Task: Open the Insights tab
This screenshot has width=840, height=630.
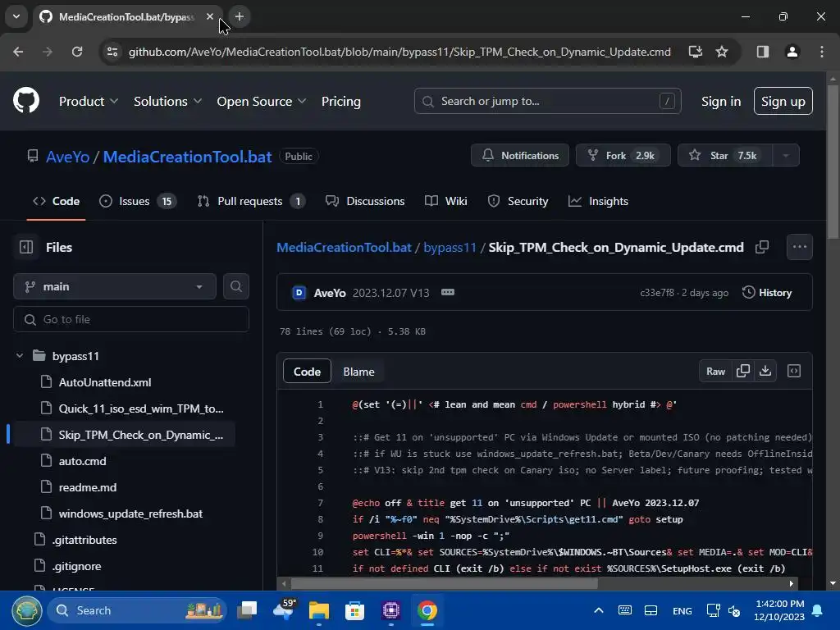Action: [598, 202]
